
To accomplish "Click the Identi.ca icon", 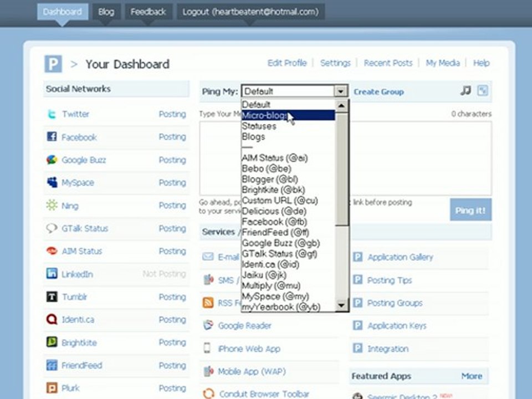I will 52,319.
